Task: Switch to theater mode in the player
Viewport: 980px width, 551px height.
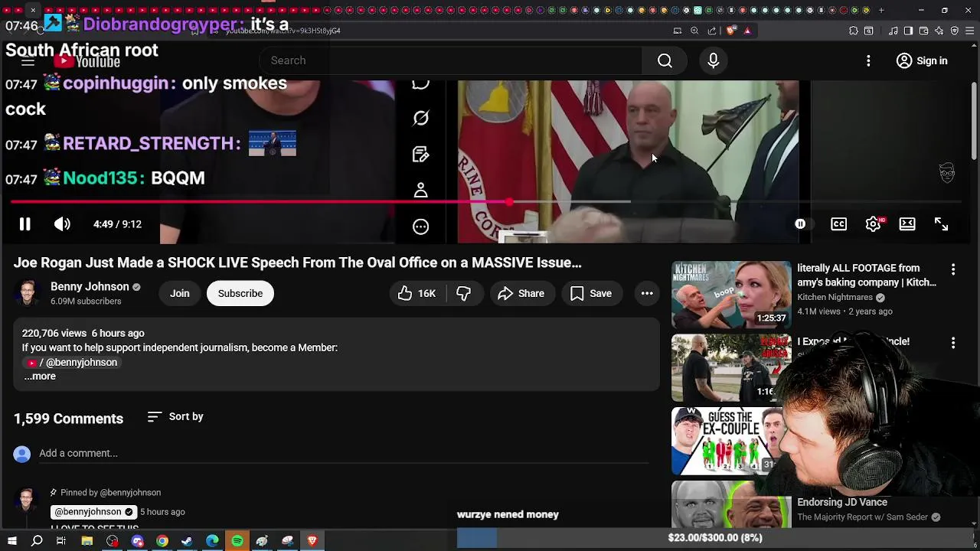Action: [x=907, y=224]
